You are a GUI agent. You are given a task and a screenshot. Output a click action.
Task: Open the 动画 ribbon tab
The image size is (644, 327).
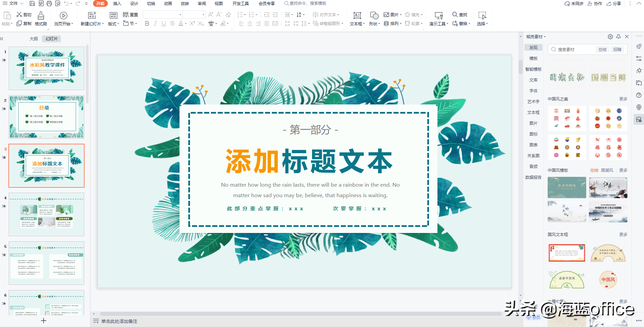point(168,3)
